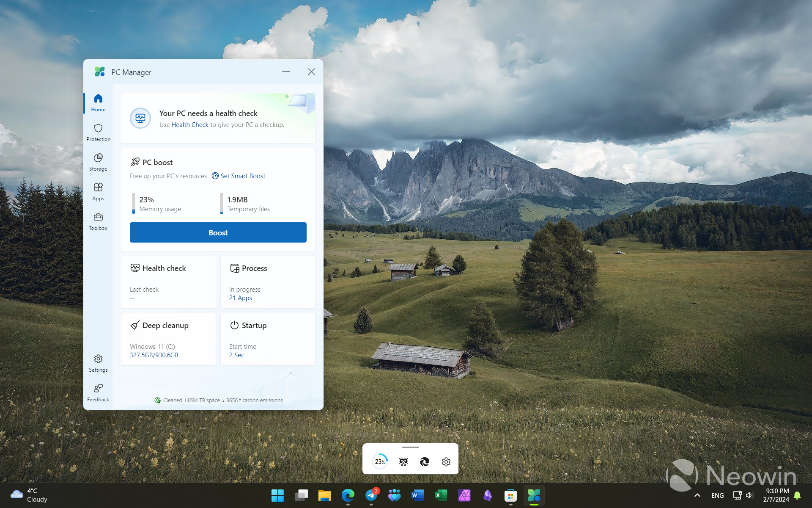Open the Feedback option in sidebar
Screen dimensions: 812x508
coord(98,393)
